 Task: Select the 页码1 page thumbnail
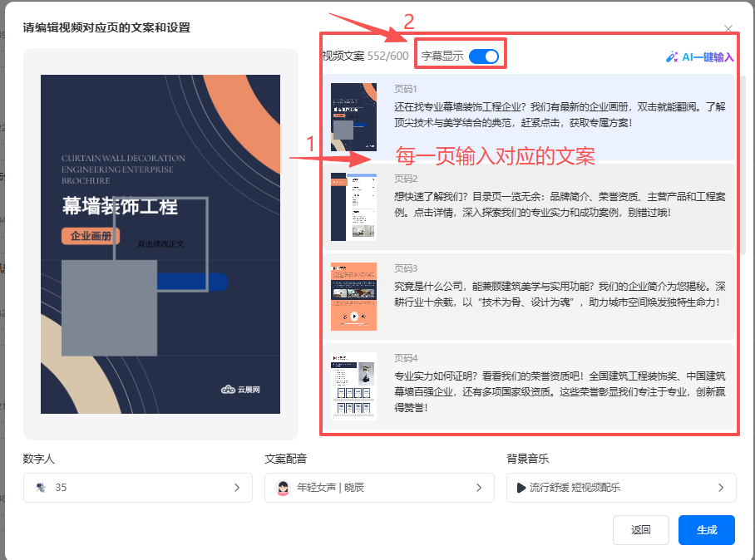point(353,116)
